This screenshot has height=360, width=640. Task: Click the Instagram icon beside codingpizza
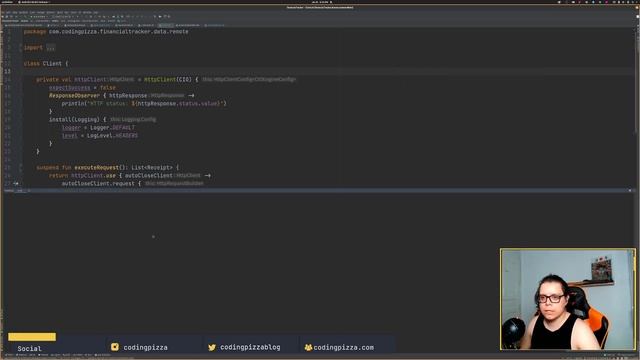point(115,347)
